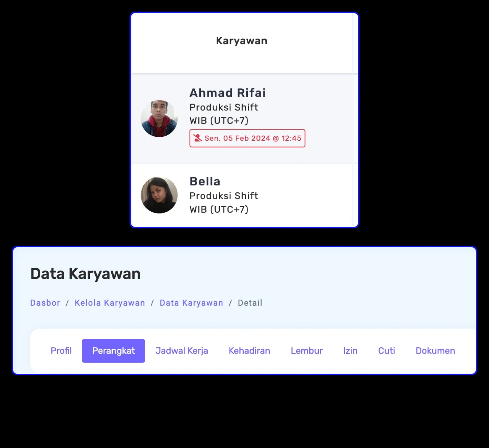Screen dimensions: 489x448
Task: Switch to the Kehadiran tab
Action: [x=249, y=351]
